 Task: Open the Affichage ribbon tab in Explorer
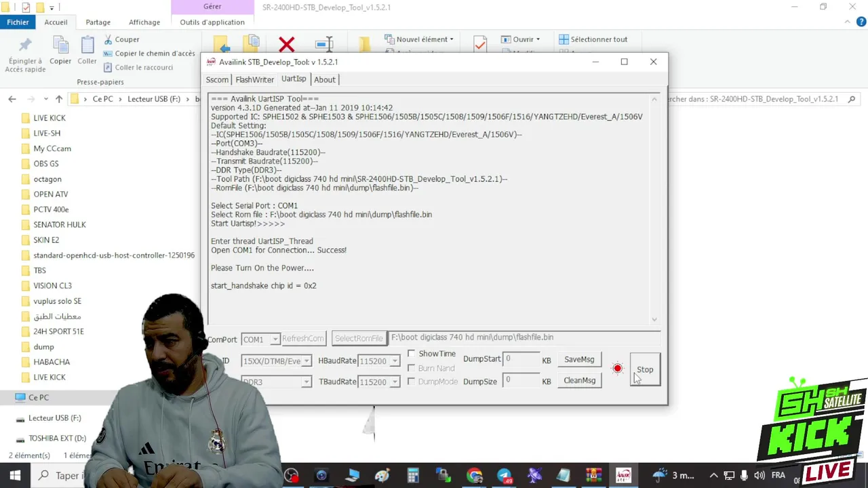coord(144,22)
